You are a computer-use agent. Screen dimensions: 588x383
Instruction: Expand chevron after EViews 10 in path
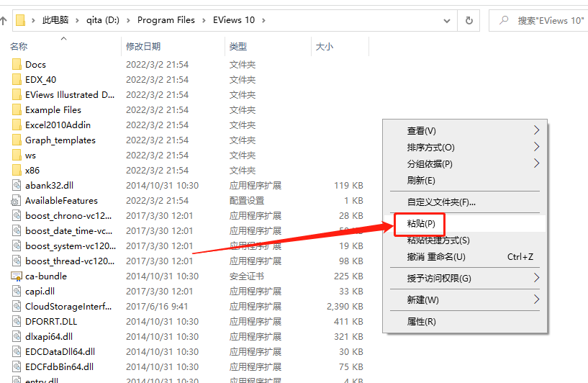(263, 20)
